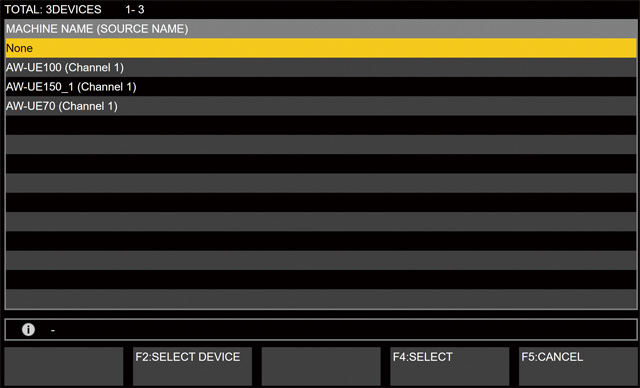
Task: Select the second empty row below AW-UE70
Action: 321,144
